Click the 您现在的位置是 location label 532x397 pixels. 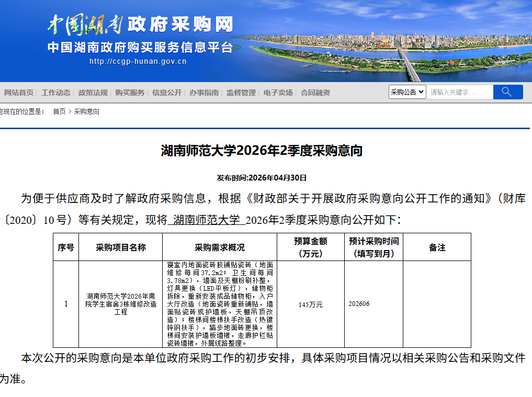tap(21, 111)
